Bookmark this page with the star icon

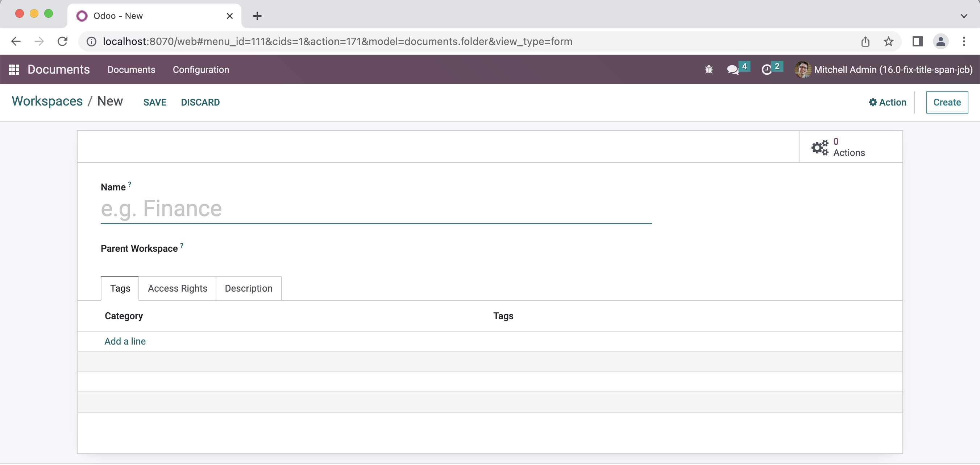coord(889,41)
